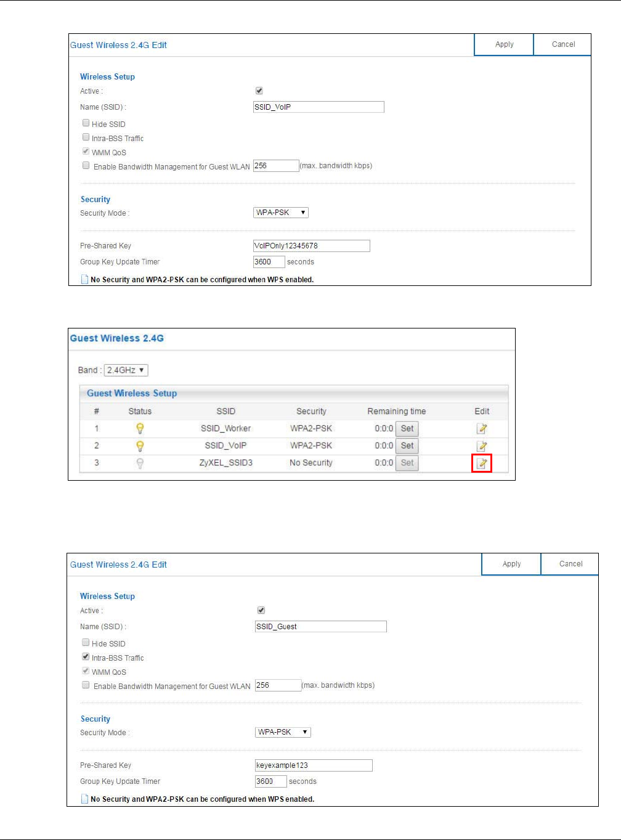Open edit icon for ZyXEL_SSID3 row

coord(482,463)
